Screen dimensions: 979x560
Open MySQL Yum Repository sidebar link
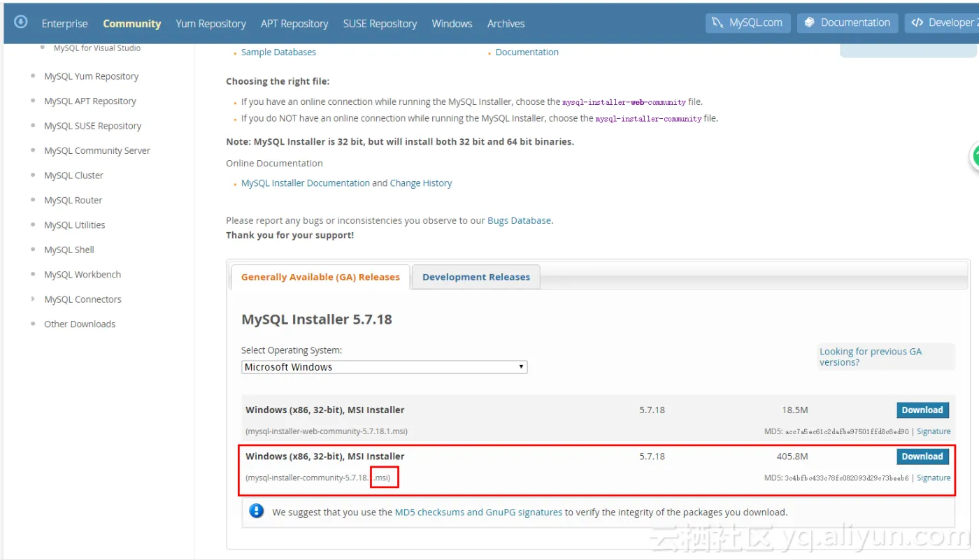click(92, 76)
